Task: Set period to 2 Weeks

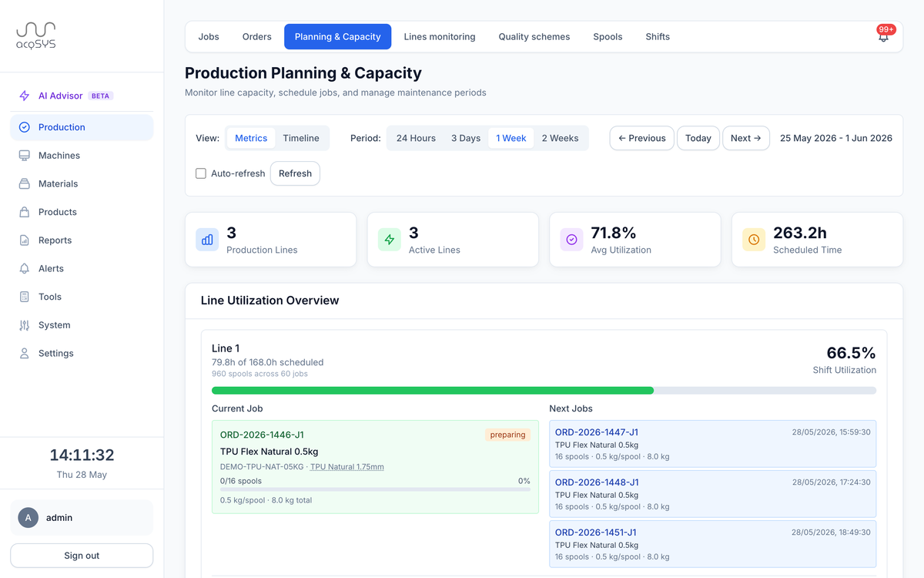Action: [560, 138]
